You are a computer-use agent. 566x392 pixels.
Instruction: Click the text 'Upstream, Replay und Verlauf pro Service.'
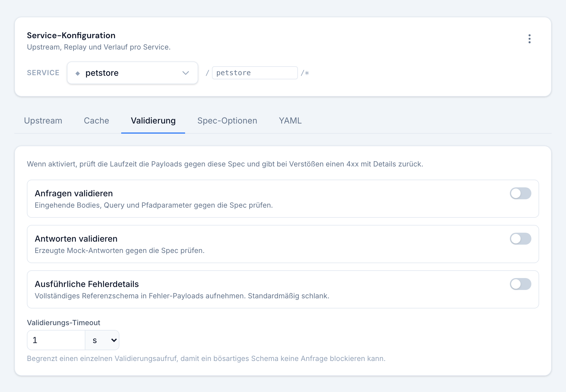tap(99, 47)
